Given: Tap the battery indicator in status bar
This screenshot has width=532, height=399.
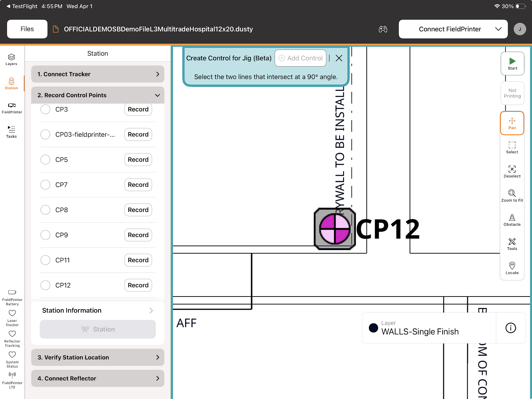Looking at the screenshot, I should click(x=521, y=6).
